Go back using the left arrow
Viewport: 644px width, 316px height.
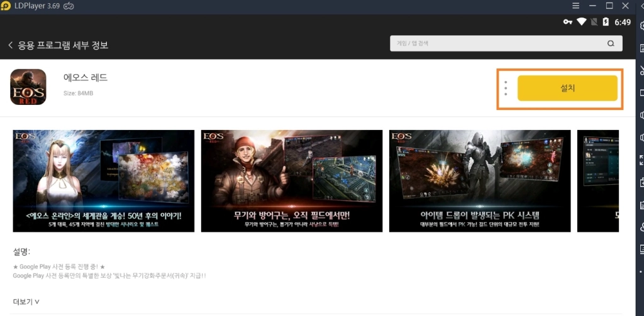(10, 45)
